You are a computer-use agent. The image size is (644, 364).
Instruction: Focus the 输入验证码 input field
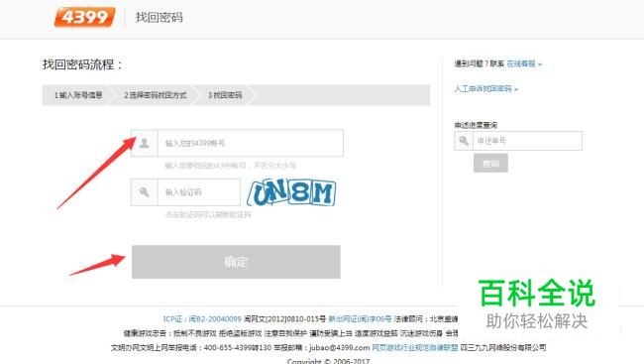pos(199,192)
